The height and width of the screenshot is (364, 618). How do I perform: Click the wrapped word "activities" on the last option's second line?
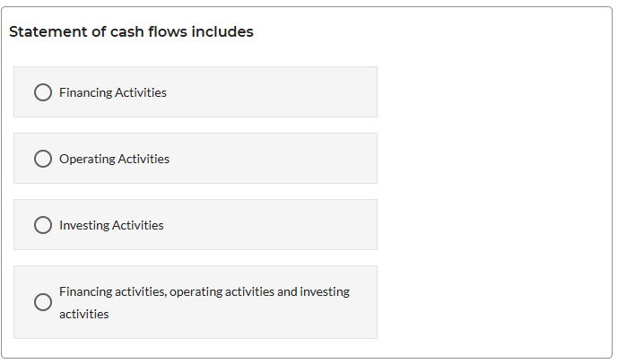(x=84, y=314)
